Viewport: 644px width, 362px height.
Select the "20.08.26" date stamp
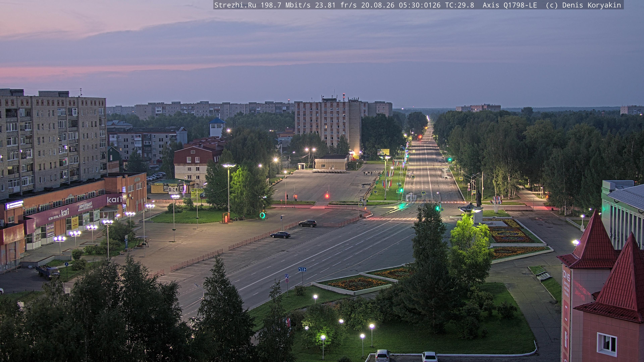click(x=378, y=5)
